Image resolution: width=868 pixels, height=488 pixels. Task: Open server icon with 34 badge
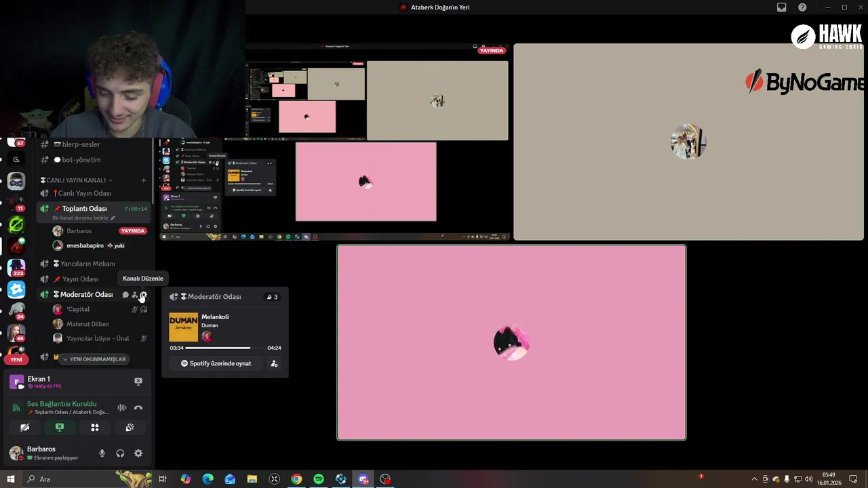tap(16, 311)
